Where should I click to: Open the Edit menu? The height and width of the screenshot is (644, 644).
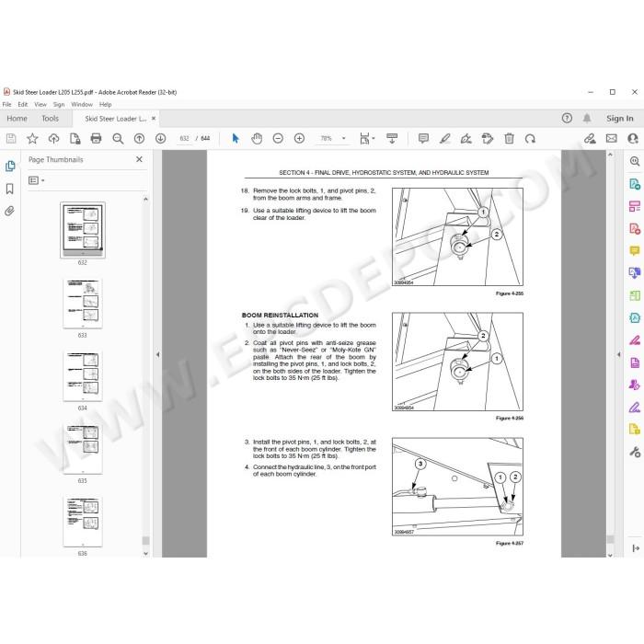point(23,104)
